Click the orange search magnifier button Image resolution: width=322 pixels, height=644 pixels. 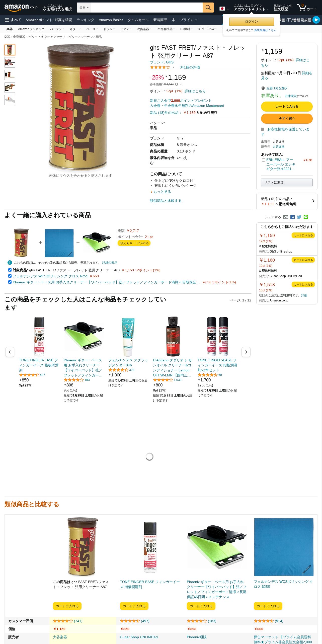pos(208,8)
